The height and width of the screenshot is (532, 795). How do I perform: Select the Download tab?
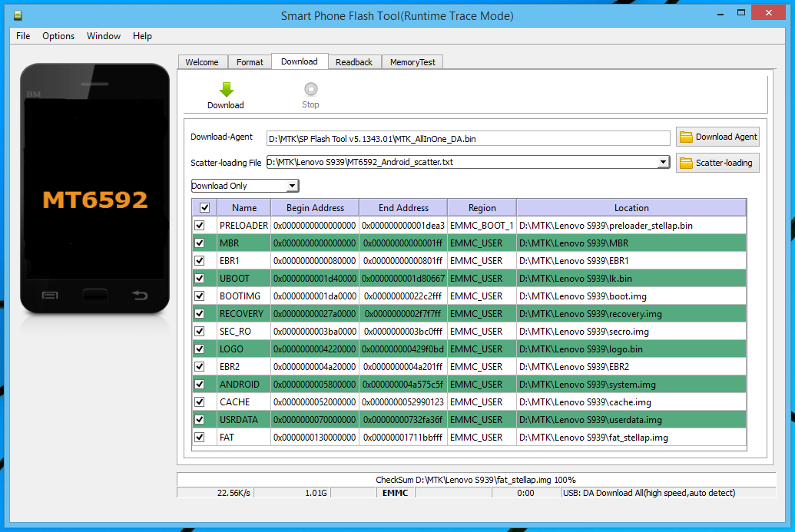(x=300, y=61)
